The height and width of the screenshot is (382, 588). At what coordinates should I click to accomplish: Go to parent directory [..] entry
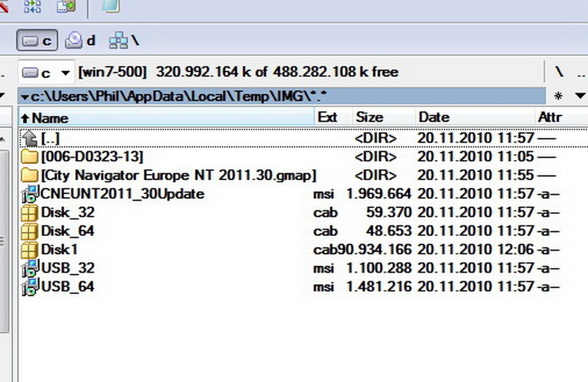tap(50, 137)
